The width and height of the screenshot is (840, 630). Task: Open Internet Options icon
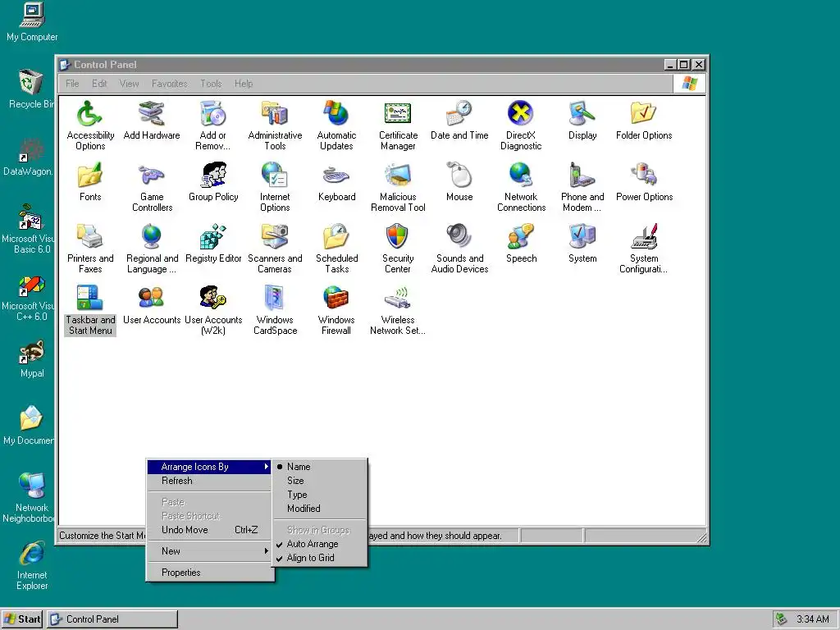coord(275,176)
